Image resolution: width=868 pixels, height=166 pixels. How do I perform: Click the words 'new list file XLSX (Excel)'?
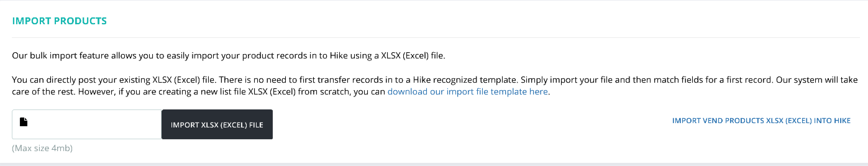[x=248, y=91]
